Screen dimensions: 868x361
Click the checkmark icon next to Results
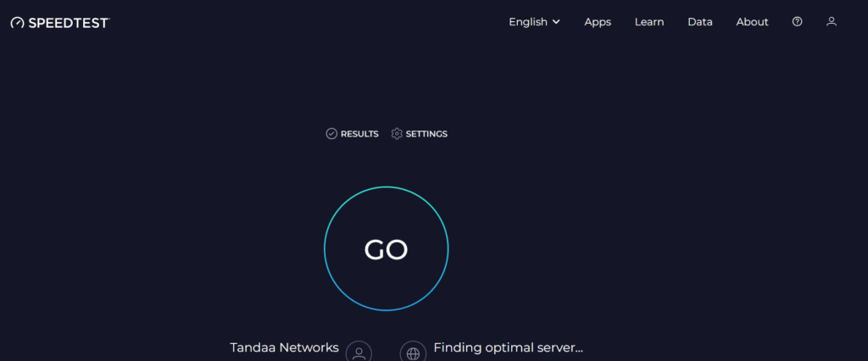coord(331,134)
